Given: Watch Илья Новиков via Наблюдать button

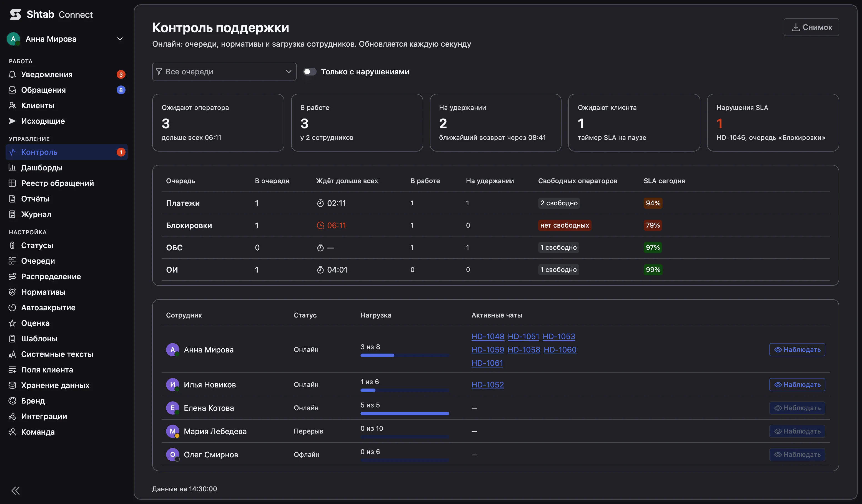Looking at the screenshot, I should [797, 384].
